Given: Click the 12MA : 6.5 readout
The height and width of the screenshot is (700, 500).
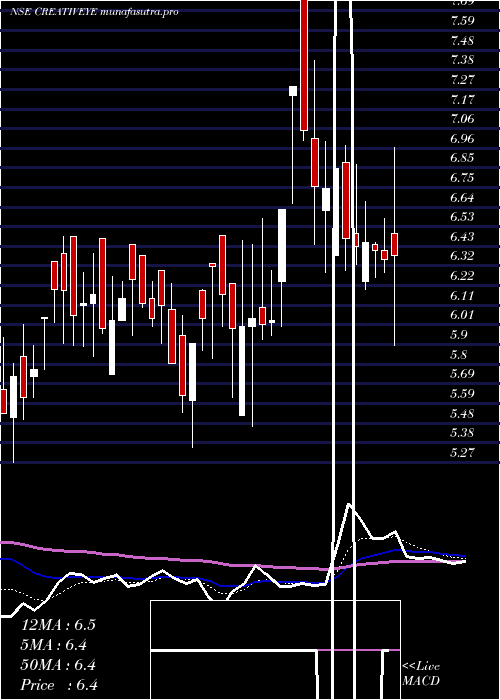Looking at the screenshot, I should coord(58,625).
